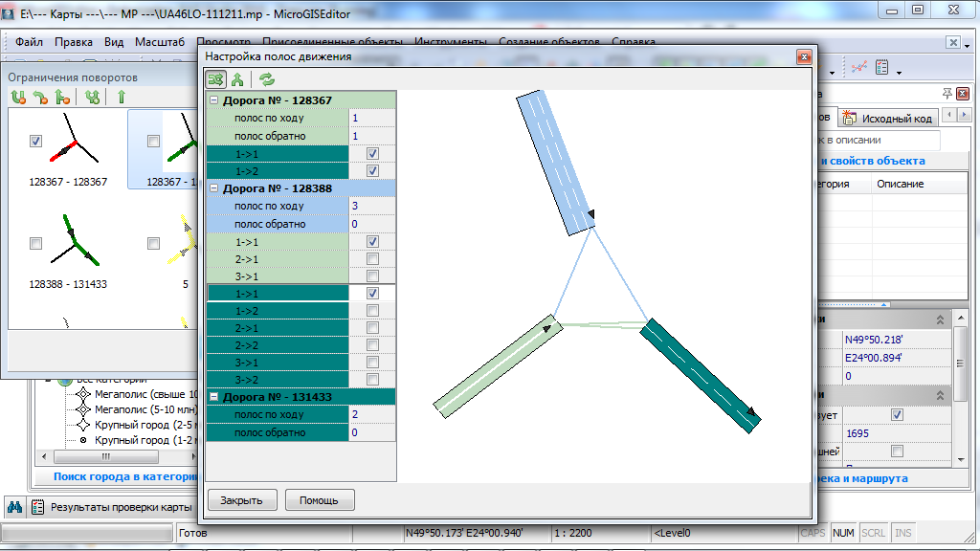980x551 pixels.
Task: Switch to the Исходный код tab
Action: [888, 118]
